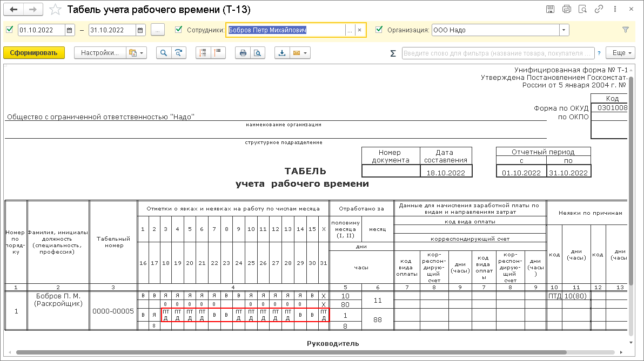Toggle the period filter checkbox

pos(10,30)
